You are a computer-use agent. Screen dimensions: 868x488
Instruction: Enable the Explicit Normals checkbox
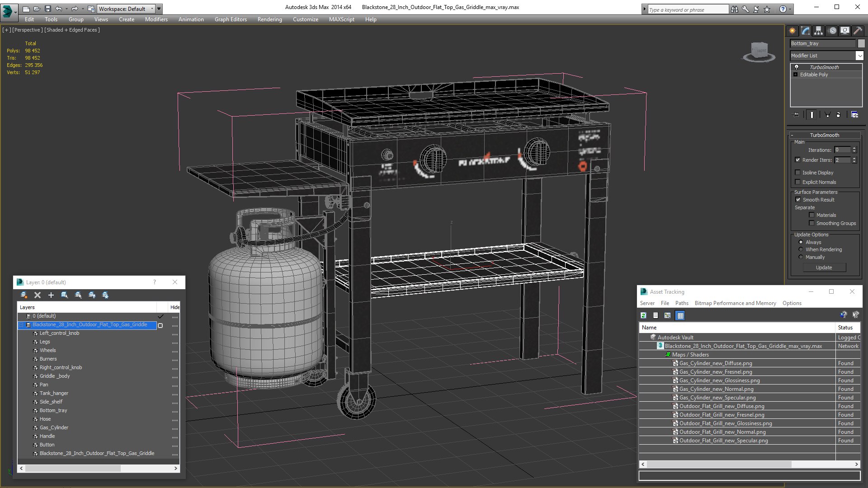coord(798,182)
